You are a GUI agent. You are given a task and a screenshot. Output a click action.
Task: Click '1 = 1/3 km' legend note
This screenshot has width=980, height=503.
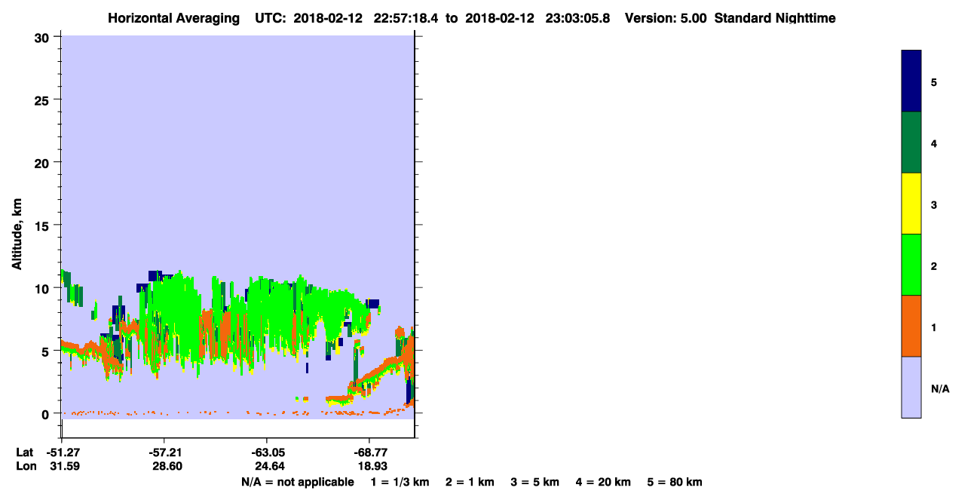click(400, 482)
